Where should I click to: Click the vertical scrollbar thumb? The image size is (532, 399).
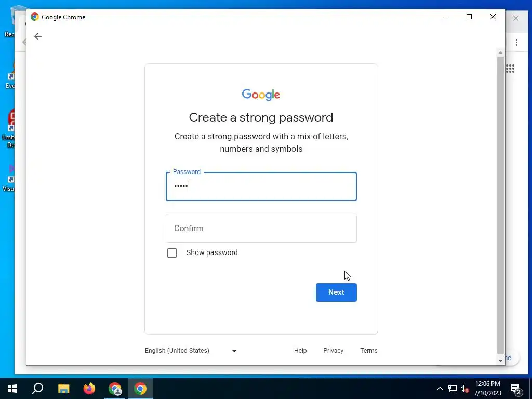pos(500,205)
